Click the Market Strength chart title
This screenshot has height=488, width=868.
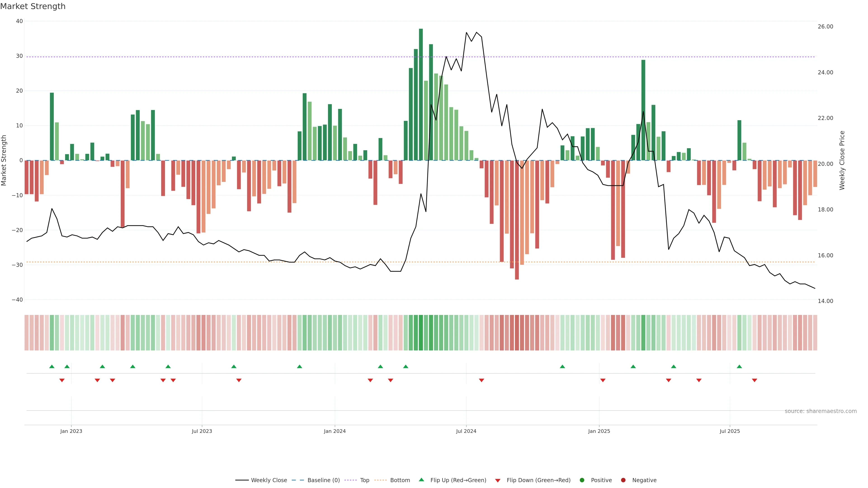(x=33, y=6)
